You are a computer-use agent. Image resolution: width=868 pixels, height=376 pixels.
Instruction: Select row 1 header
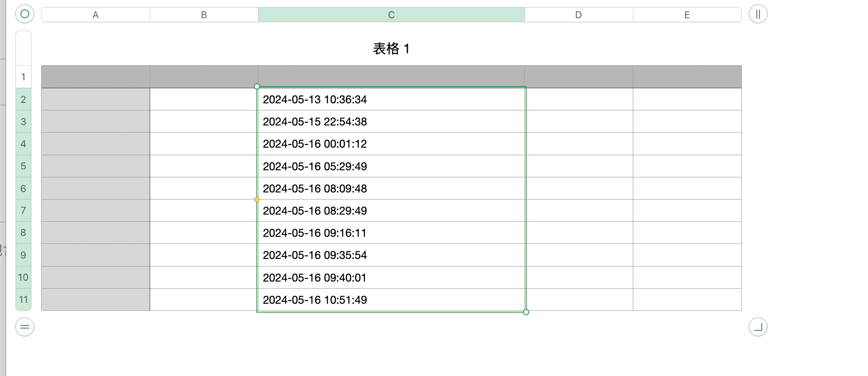(23, 77)
